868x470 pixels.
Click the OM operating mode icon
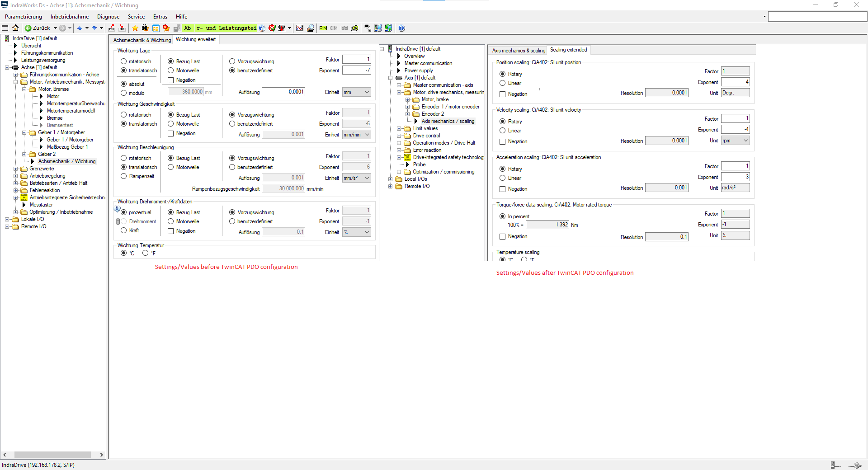tap(334, 28)
